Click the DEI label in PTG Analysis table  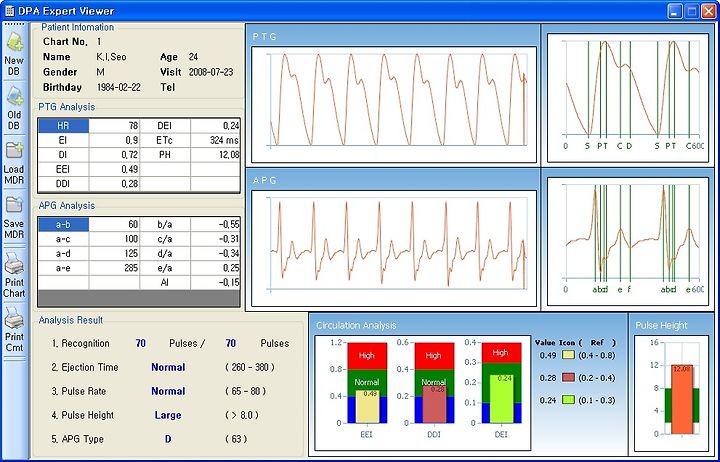pos(165,125)
